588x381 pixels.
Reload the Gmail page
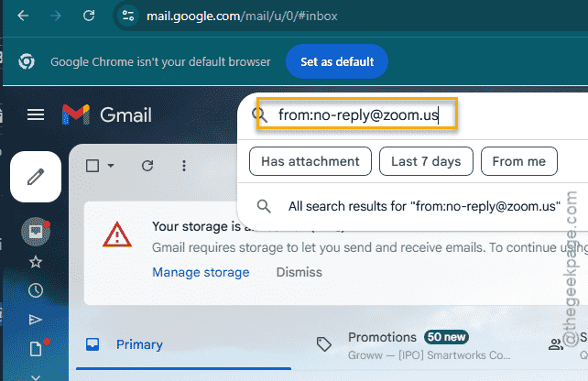pos(89,16)
